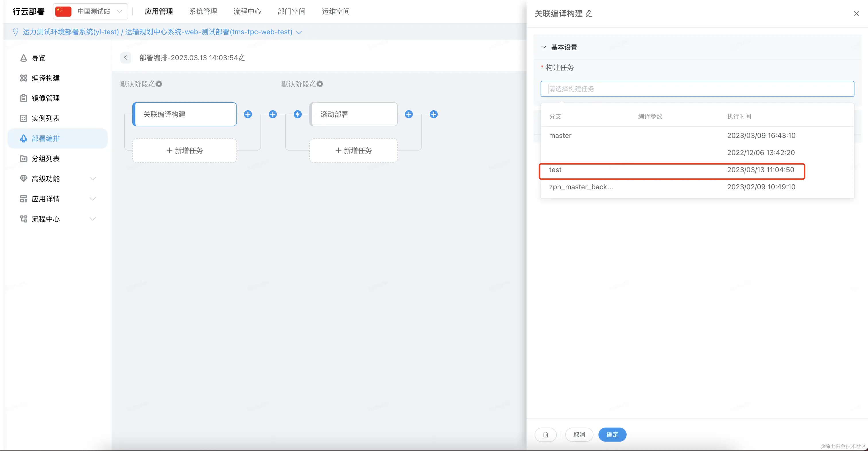The width and height of the screenshot is (868, 451).
Task: Click the lightning trigger icon before 滚动部署
Action: (x=298, y=114)
